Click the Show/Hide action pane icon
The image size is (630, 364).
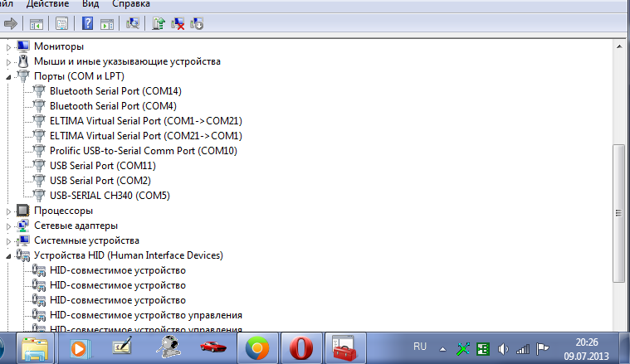(x=107, y=24)
